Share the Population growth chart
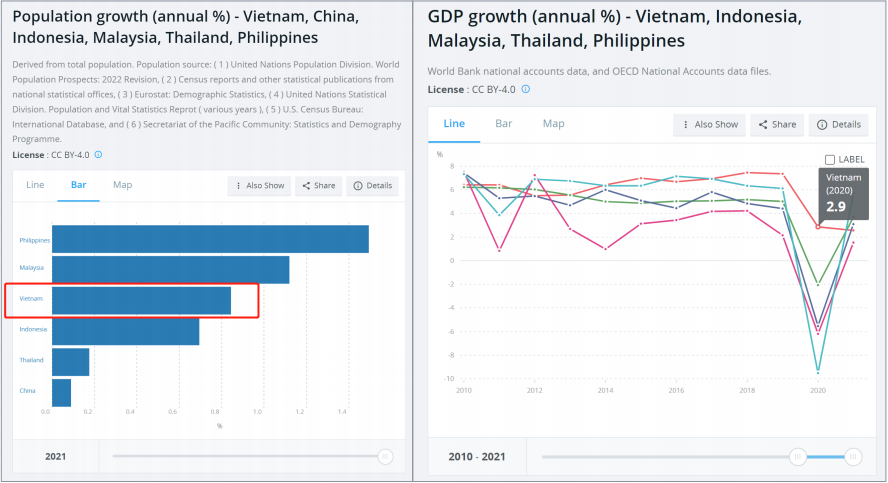This screenshot has width=888, height=483. [x=319, y=186]
